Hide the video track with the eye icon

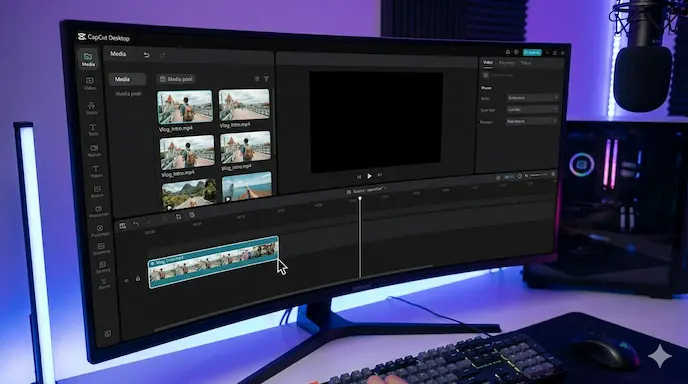click(126, 280)
